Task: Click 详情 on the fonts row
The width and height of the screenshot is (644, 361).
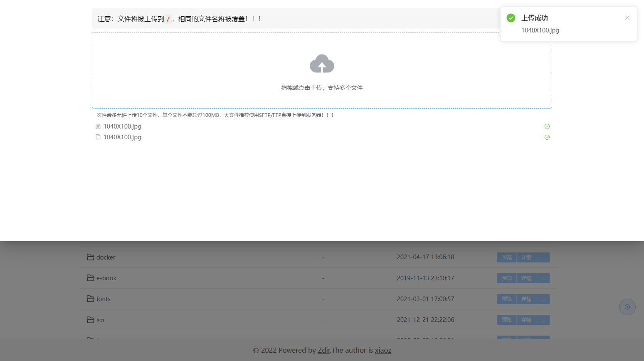Action: point(526,299)
